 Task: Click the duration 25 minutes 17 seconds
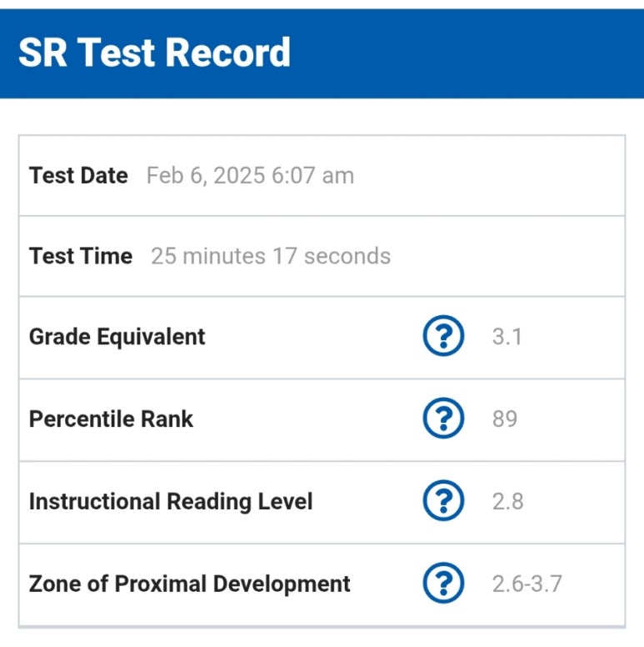[x=271, y=256]
